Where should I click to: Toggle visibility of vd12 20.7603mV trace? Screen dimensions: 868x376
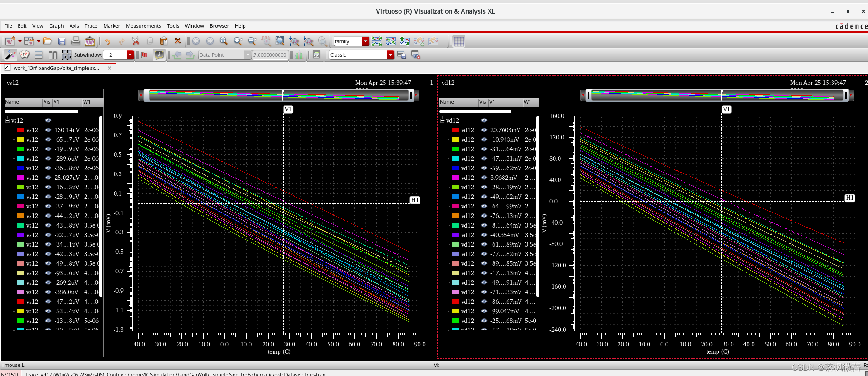484,130
